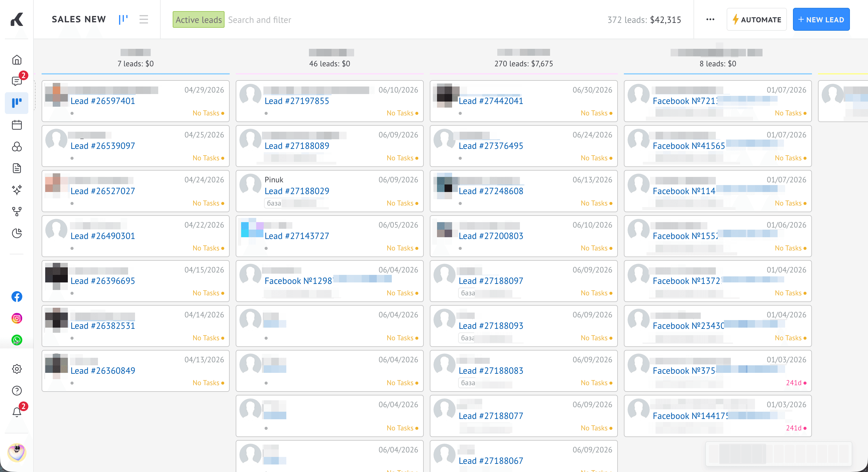This screenshot has width=868, height=472.
Task: Open the Leads pipeline icon in sidebar
Action: pos(17,102)
